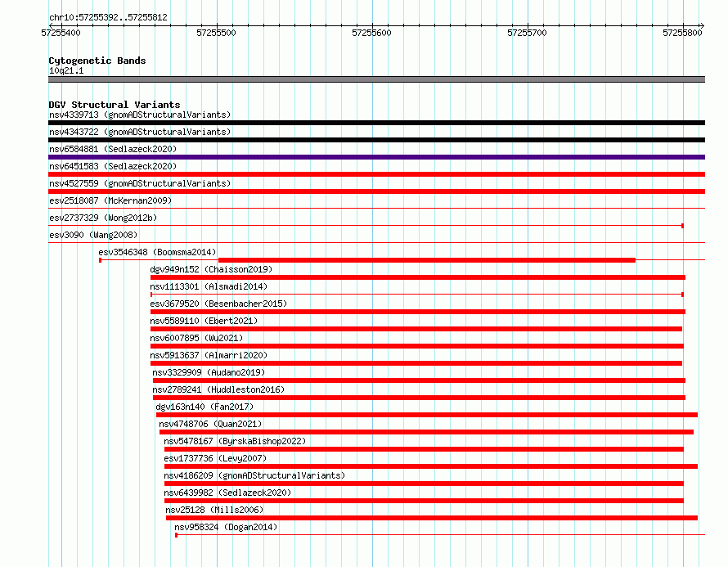Open esv1737736 Levy2007 variant label
This screenshot has width=728, height=567.
[x=215, y=458]
